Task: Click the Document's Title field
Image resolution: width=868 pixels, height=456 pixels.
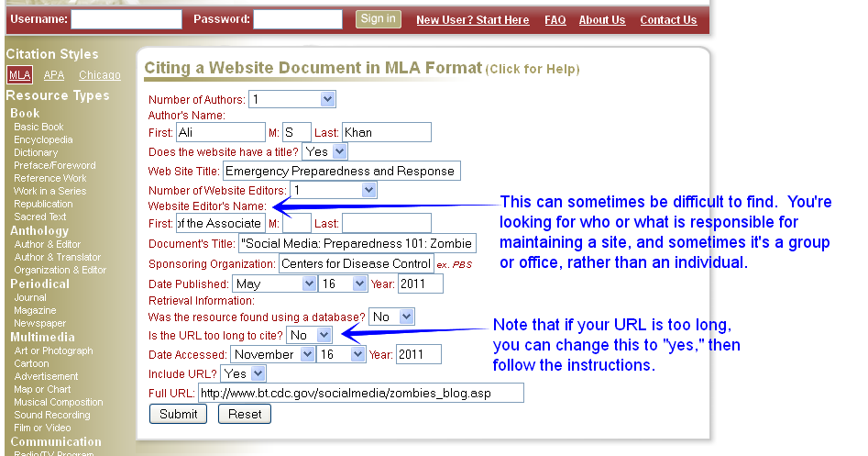Action: coord(357,243)
